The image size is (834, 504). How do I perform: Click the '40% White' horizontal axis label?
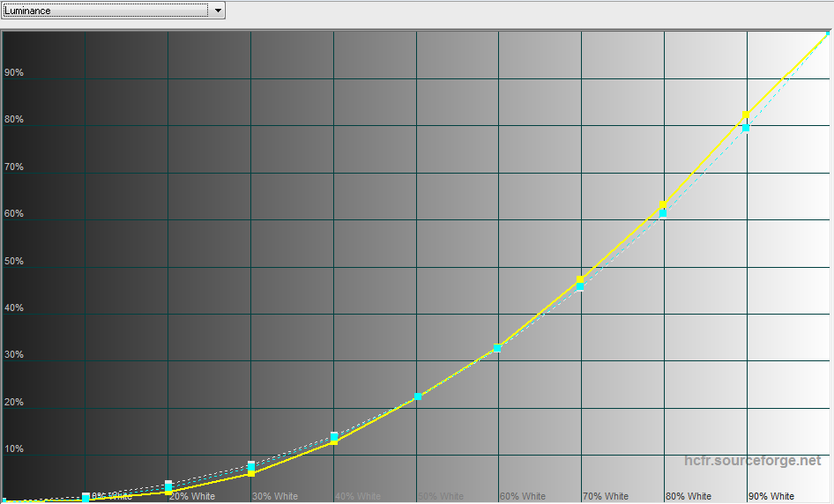tap(358, 496)
